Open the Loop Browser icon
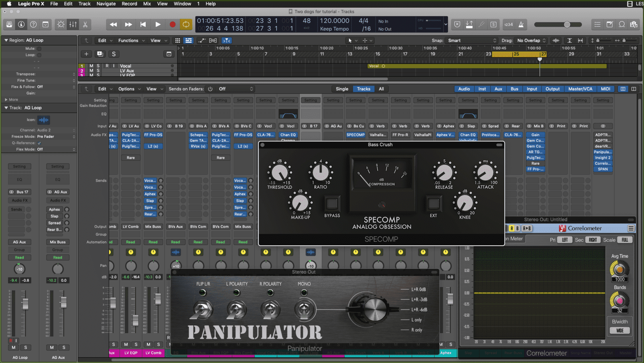The image size is (644, 363). click(622, 25)
